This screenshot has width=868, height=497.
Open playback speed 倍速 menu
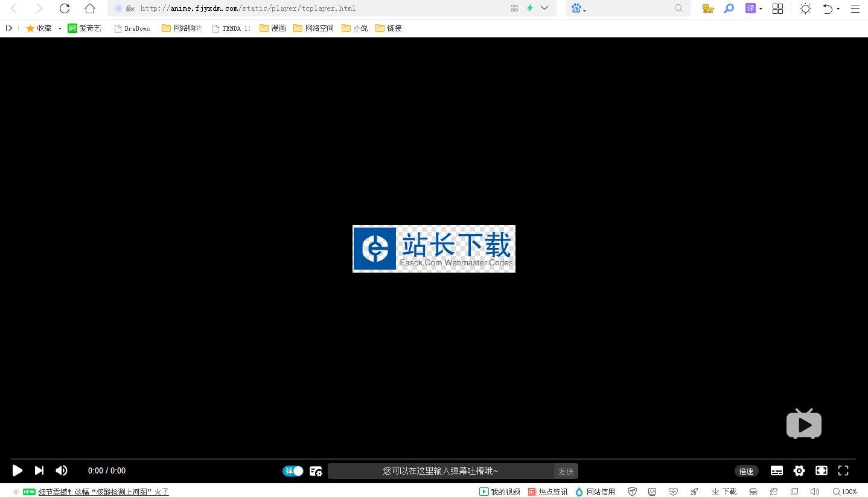coord(746,471)
